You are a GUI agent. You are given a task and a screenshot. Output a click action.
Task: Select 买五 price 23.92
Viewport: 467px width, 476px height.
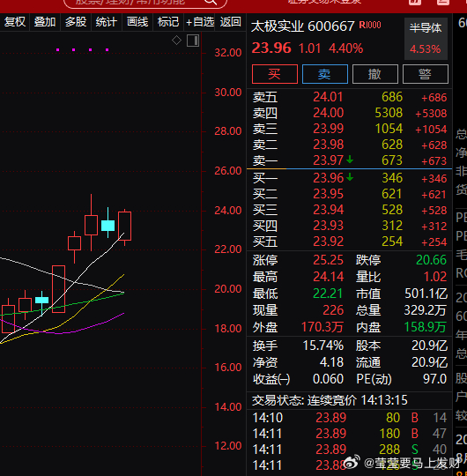(x=328, y=242)
